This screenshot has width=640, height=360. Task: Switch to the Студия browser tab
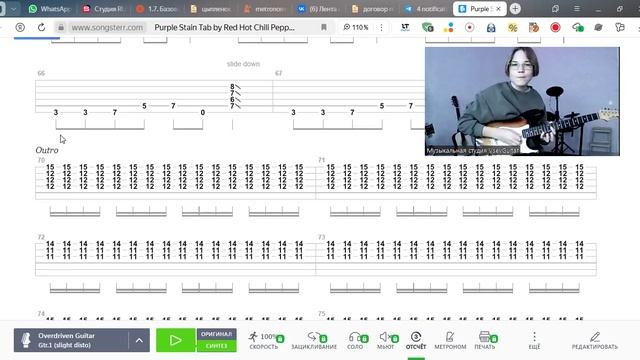pyautogui.click(x=103, y=9)
